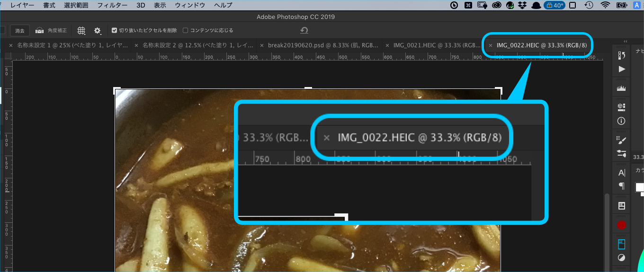Close the 名称未設定 2 document tab
The image size is (644, 272).
[136, 45]
